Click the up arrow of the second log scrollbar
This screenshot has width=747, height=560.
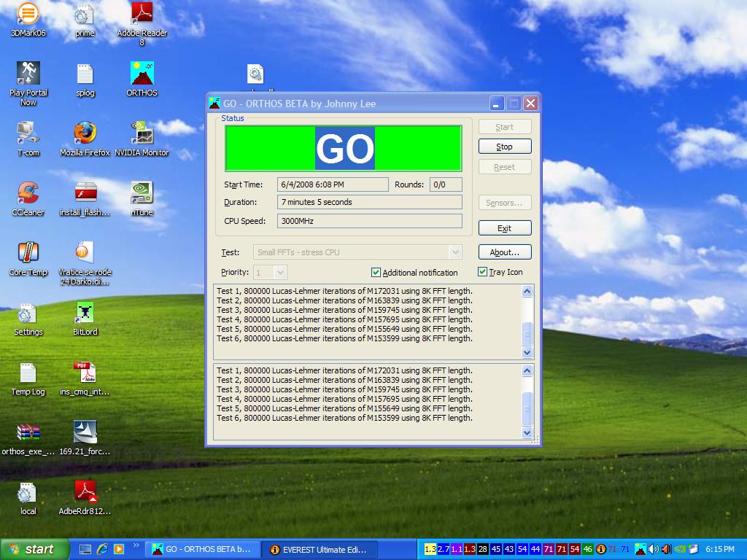point(527,370)
